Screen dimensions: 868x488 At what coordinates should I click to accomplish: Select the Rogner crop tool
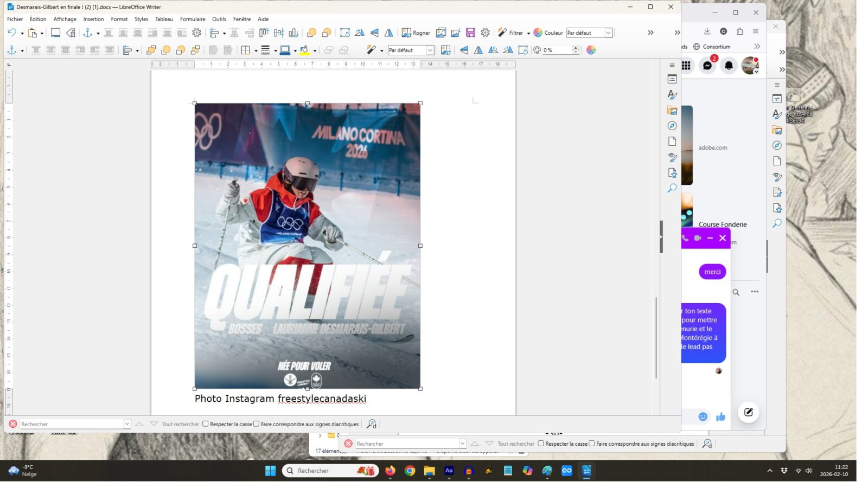coord(417,33)
